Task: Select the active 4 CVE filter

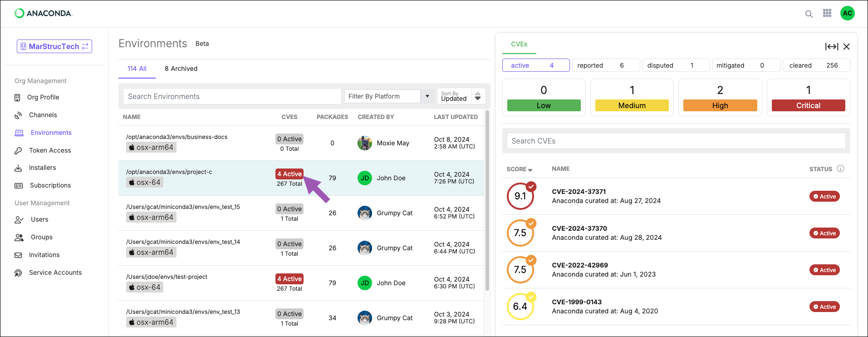Action: pyautogui.click(x=536, y=65)
